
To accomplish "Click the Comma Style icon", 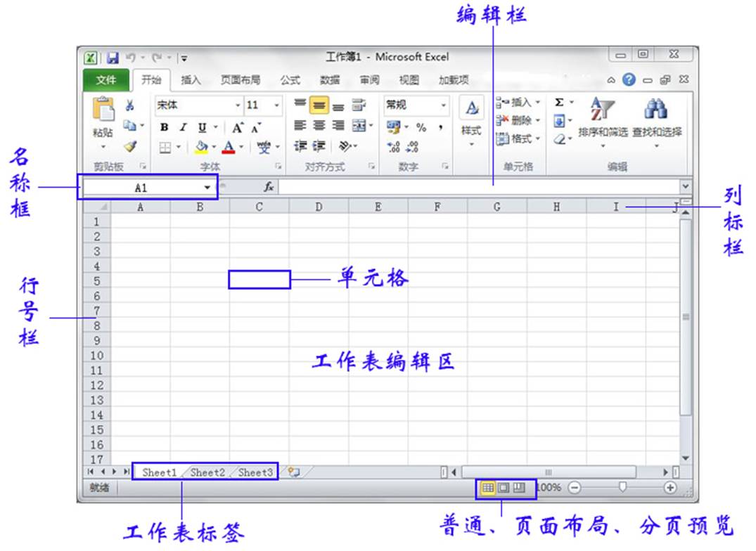I will (x=441, y=127).
